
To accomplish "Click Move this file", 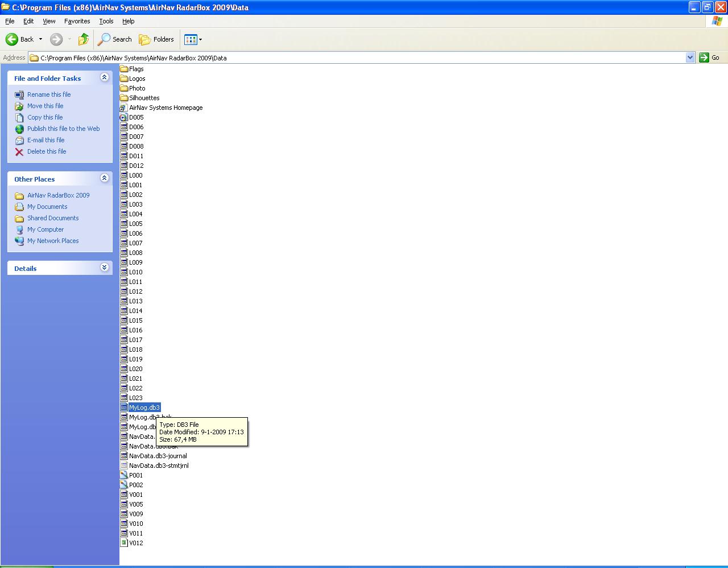I will pos(45,106).
